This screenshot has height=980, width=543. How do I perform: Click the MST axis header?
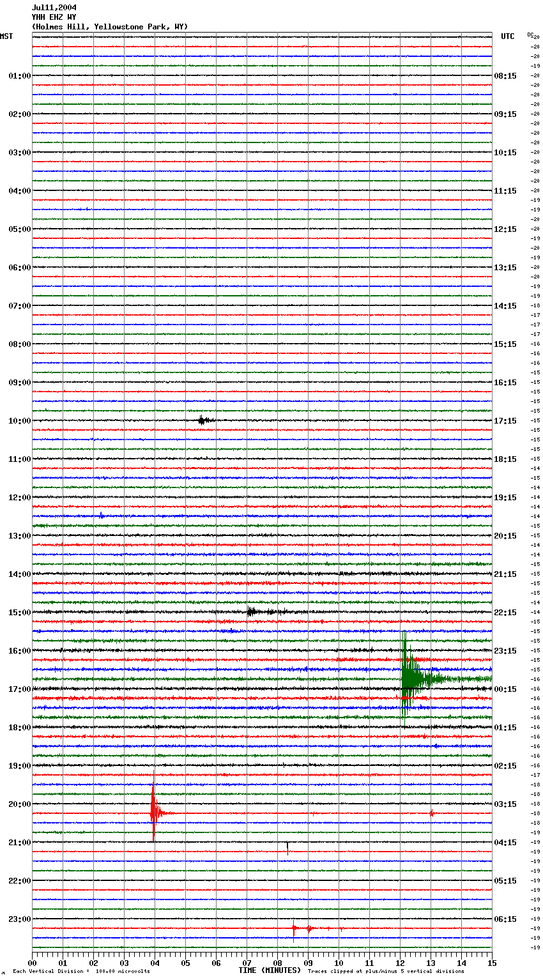click(x=6, y=36)
